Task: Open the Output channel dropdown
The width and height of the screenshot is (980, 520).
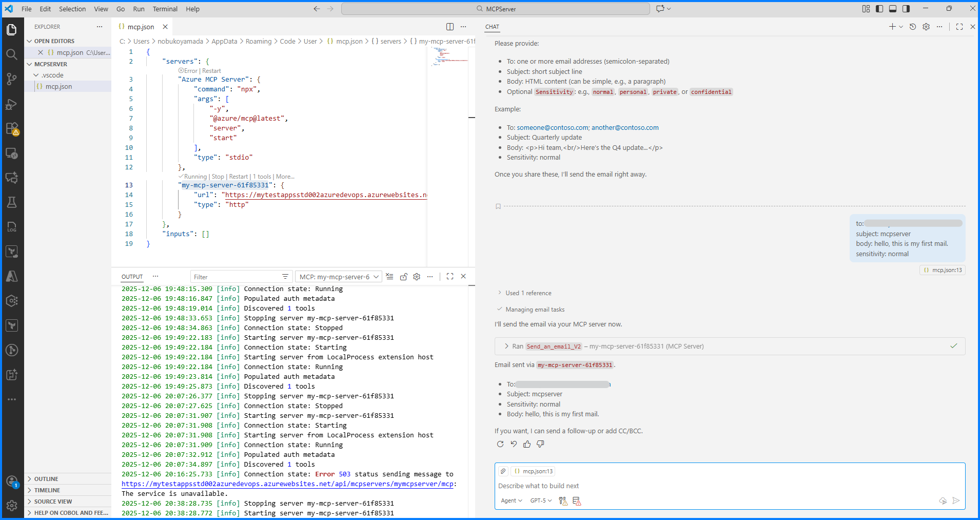Action: click(x=339, y=277)
